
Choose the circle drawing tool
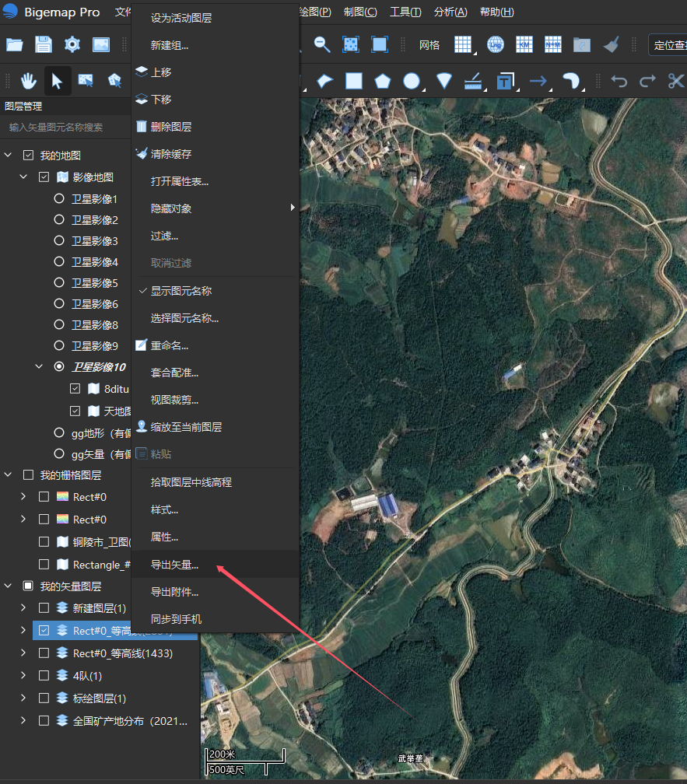pos(412,81)
